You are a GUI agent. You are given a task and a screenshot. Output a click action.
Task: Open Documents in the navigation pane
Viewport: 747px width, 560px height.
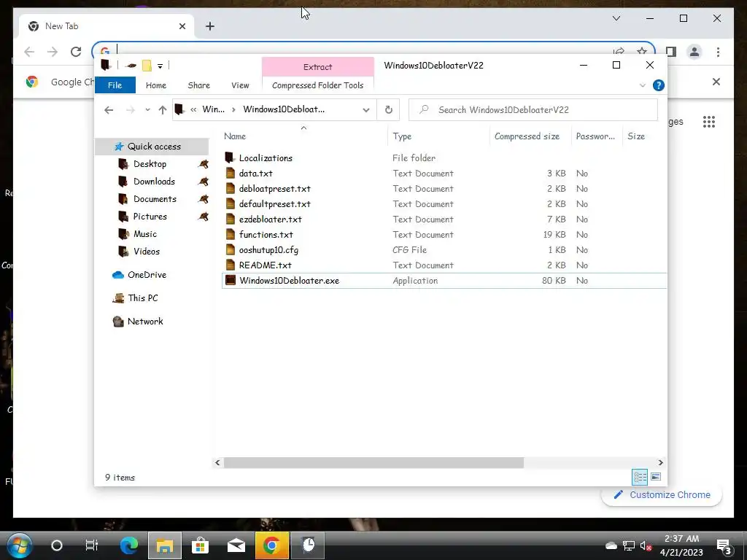(155, 199)
